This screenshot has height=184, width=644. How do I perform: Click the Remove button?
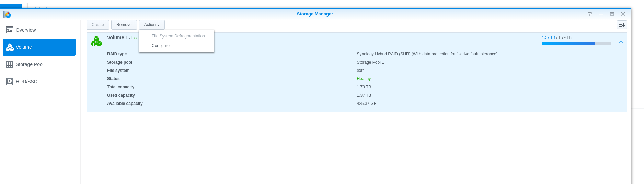point(124,25)
